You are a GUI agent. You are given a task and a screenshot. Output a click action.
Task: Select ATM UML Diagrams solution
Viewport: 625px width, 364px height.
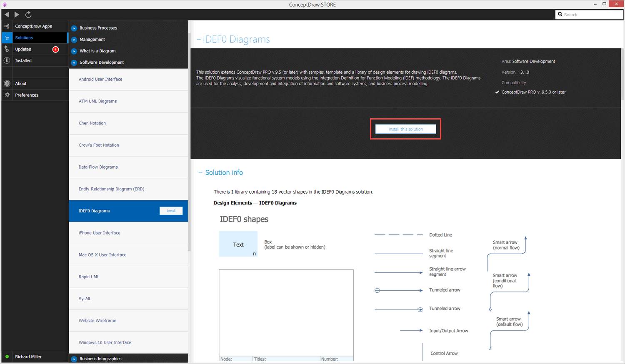click(128, 101)
